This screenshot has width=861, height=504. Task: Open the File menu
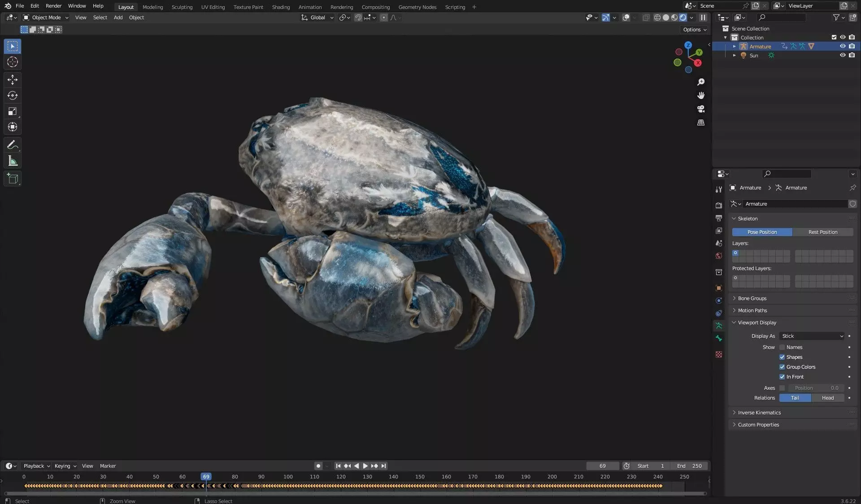pos(20,6)
